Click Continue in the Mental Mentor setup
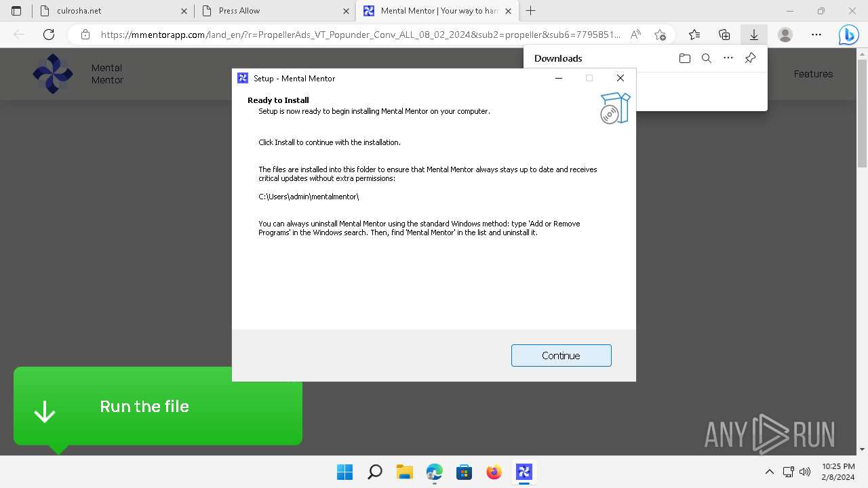868x488 pixels. [561, 355]
